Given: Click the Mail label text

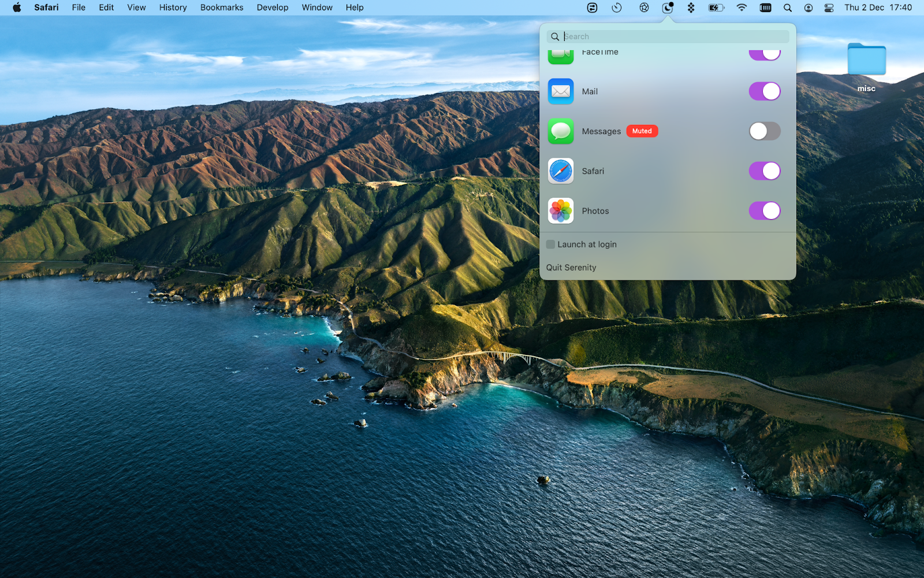Looking at the screenshot, I should [590, 91].
